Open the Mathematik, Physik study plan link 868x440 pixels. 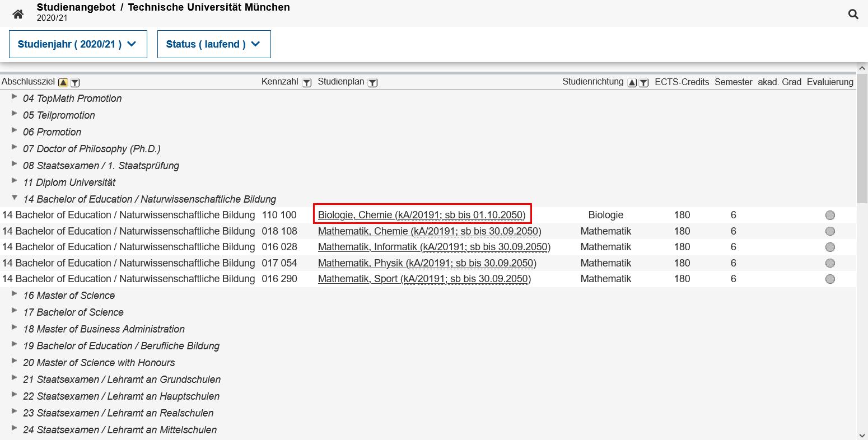click(x=427, y=263)
